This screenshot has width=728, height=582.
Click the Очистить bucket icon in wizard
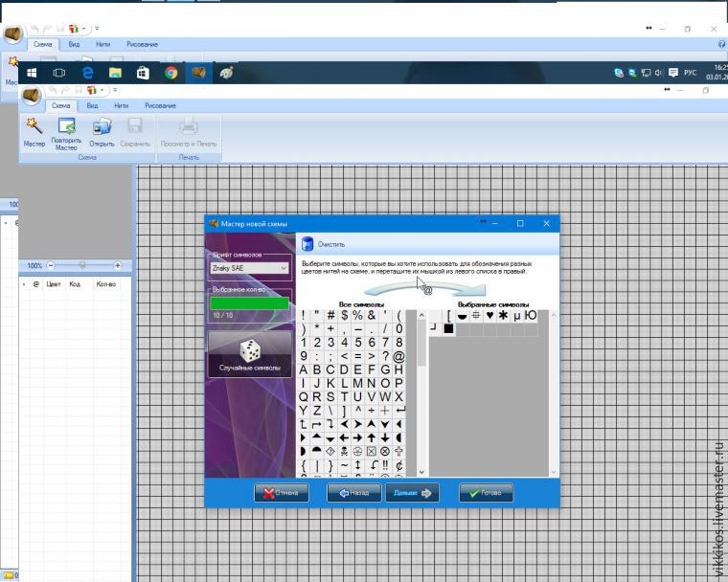[x=307, y=244]
